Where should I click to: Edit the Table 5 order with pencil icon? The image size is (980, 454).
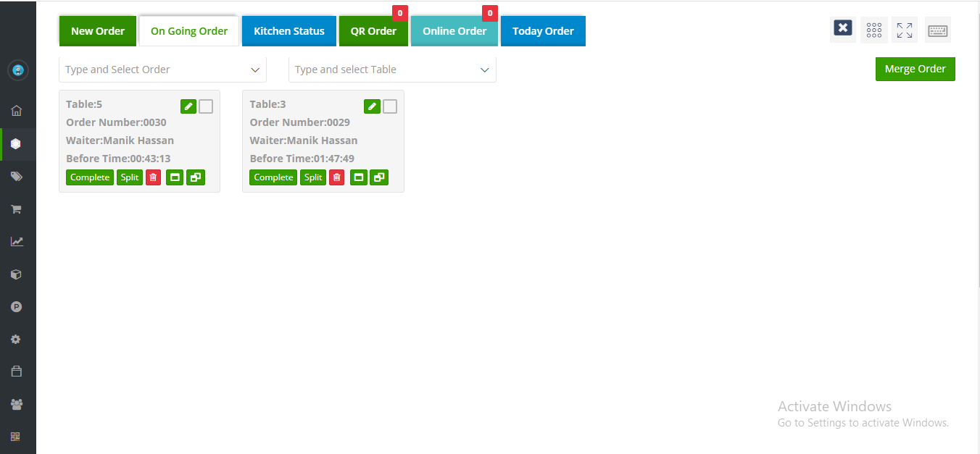[188, 106]
